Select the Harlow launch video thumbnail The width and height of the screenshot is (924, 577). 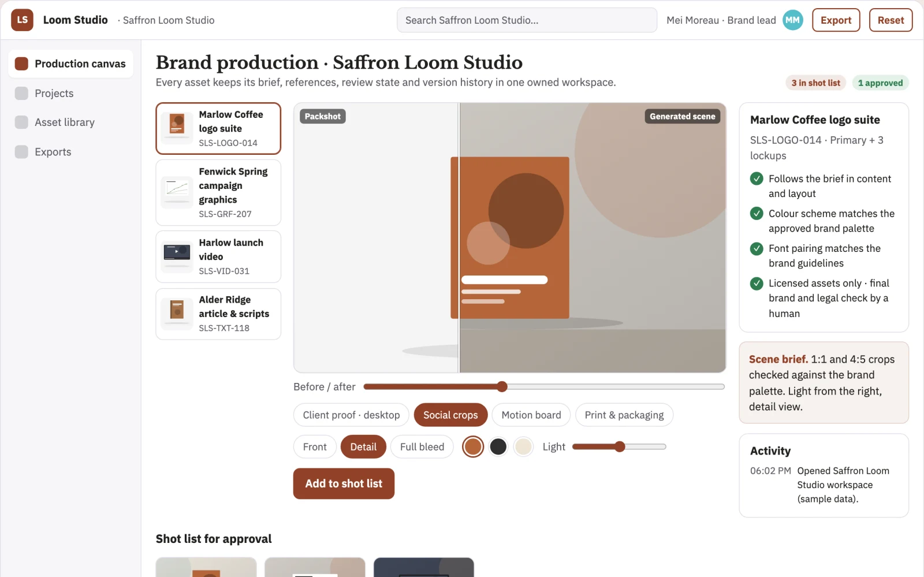[177, 256]
